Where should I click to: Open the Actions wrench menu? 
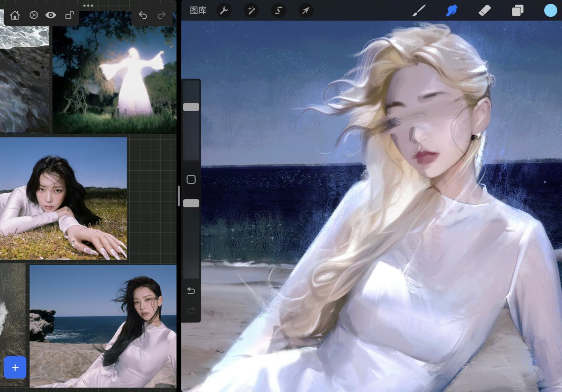[x=224, y=10]
